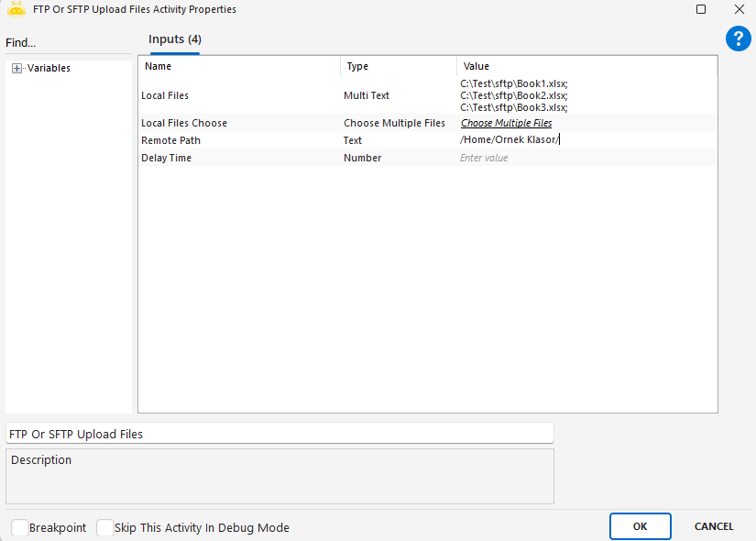Click into the Description text area
The image size is (756, 541).
tap(279, 476)
